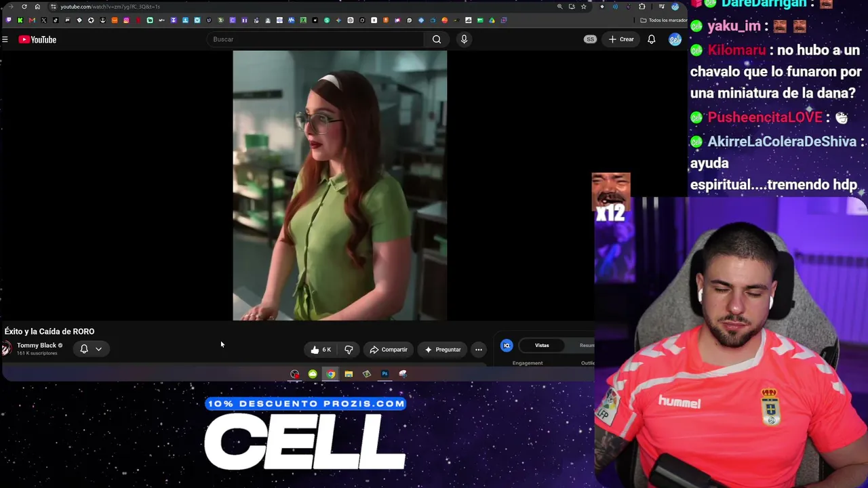Screen dimensions: 868x488
Task: Dislike the video with thumbs down
Action: 349,350
